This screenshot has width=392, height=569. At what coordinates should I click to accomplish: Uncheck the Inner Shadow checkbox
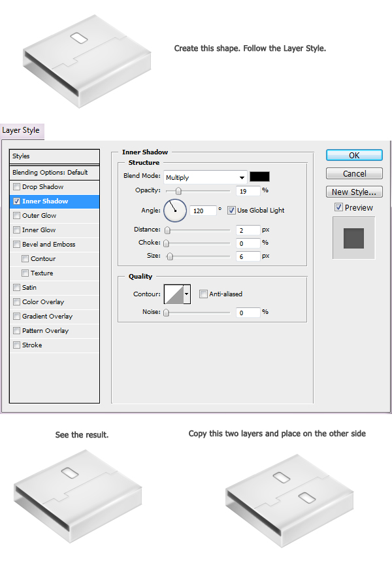tap(16, 201)
